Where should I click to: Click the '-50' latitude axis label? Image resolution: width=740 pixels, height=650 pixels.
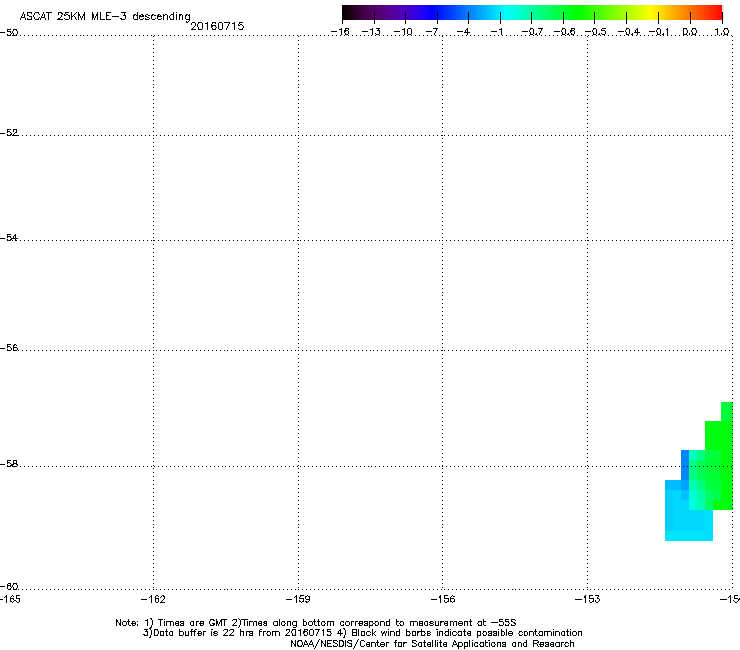point(9,33)
